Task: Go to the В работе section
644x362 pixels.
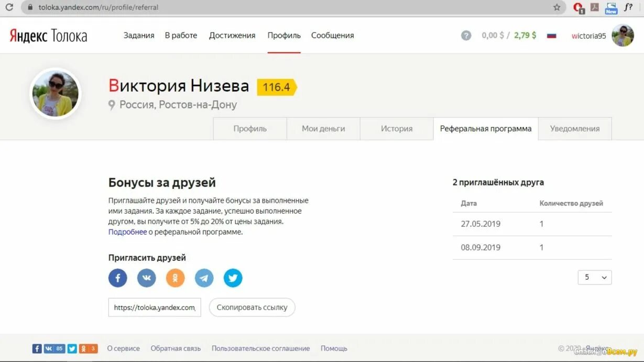Action: 181,35
